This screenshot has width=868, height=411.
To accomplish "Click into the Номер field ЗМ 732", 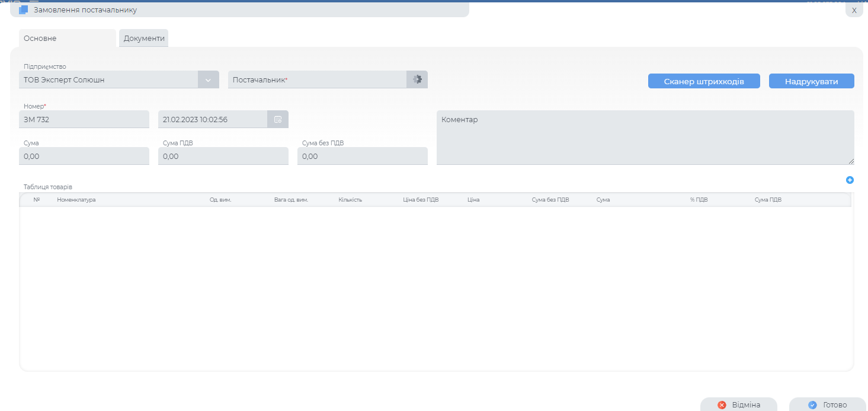I will pyautogui.click(x=84, y=119).
